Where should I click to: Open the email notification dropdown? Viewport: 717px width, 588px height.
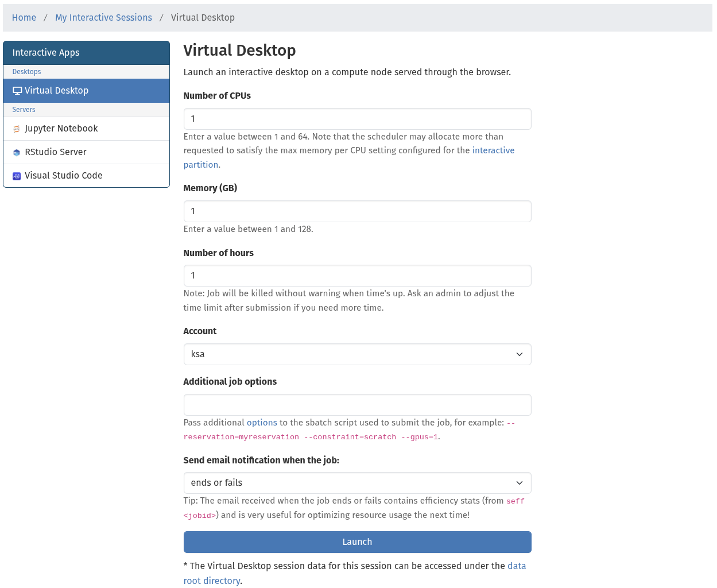point(357,483)
